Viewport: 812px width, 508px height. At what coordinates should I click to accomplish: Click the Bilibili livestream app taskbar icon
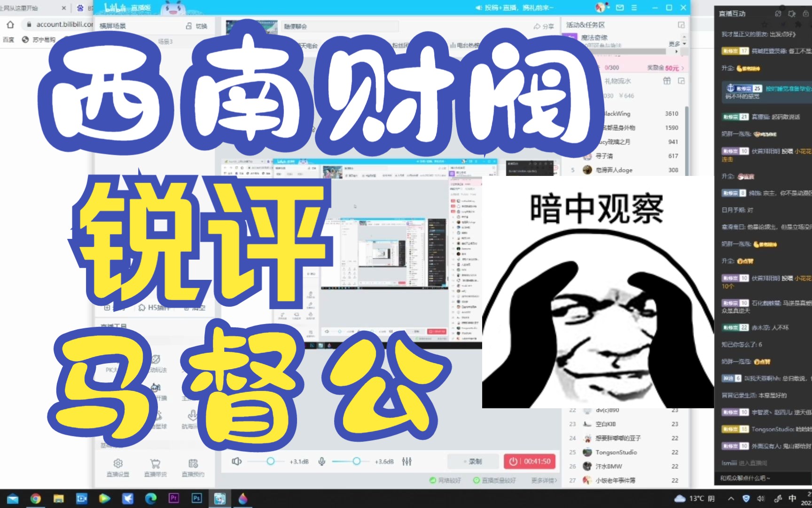tap(219, 499)
